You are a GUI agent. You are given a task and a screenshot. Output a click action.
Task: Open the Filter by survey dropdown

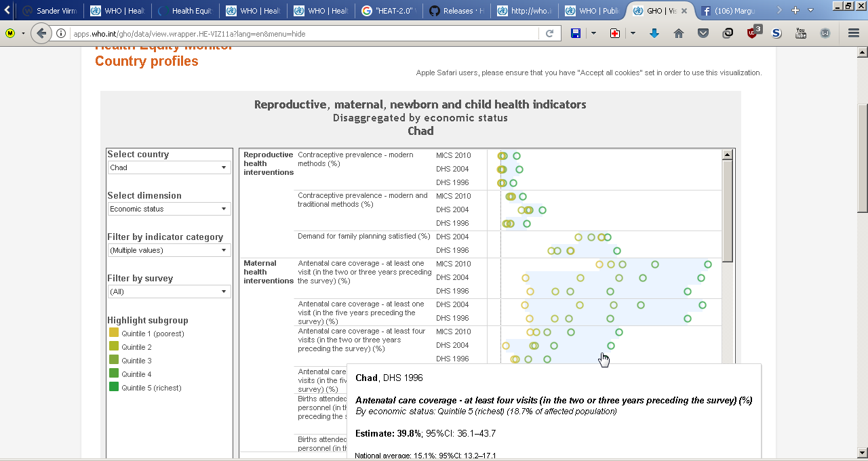pyautogui.click(x=169, y=292)
